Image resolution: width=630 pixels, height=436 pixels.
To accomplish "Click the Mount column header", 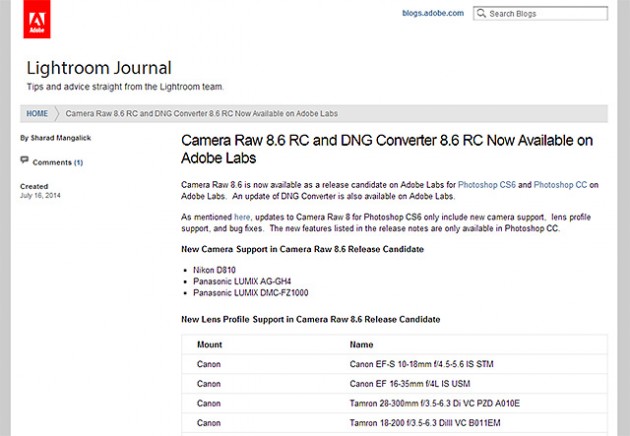I will 209,344.
